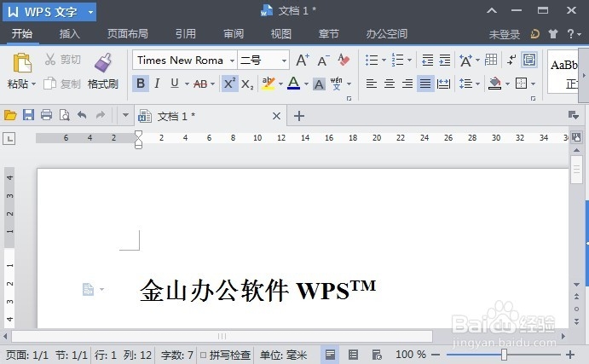Increase paragraph indent

445,61
